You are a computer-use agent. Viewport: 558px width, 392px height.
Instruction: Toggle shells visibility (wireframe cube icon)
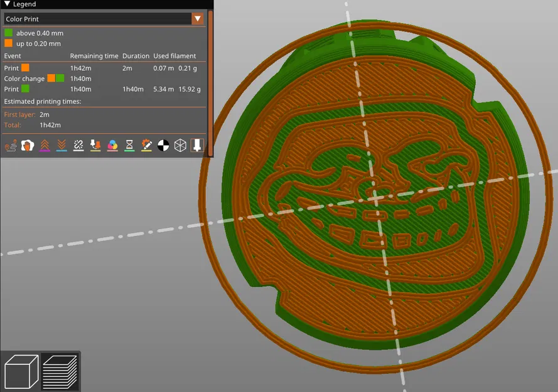click(180, 146)
